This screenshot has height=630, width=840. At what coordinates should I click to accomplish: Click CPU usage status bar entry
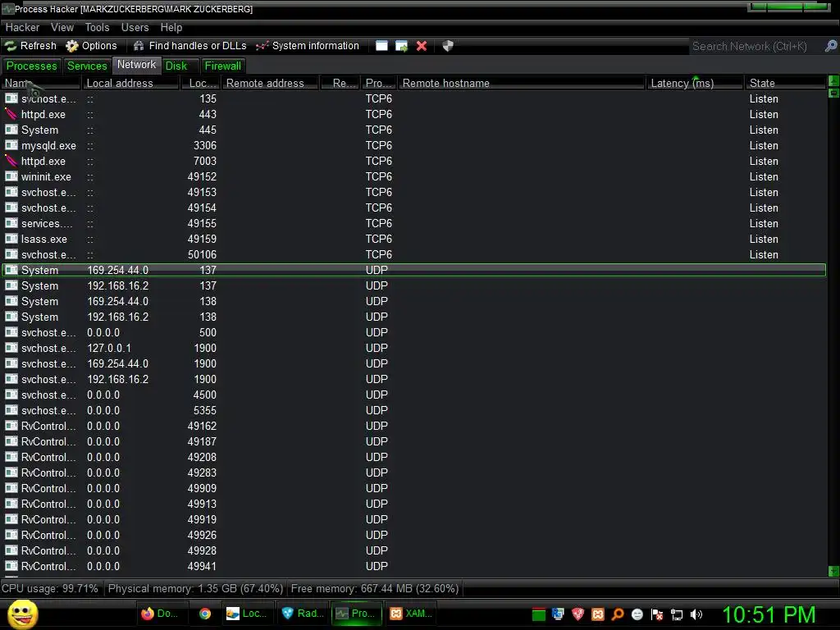point(50,588)
